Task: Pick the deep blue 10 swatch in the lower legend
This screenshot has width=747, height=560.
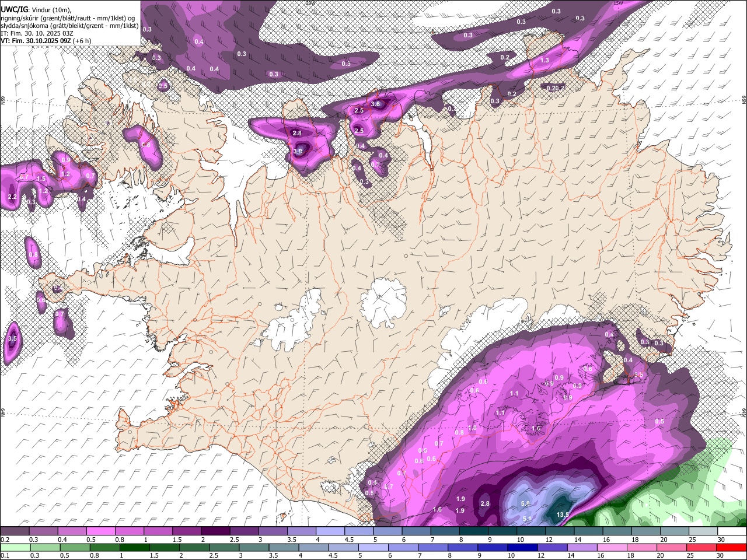Action: point(522,547)
